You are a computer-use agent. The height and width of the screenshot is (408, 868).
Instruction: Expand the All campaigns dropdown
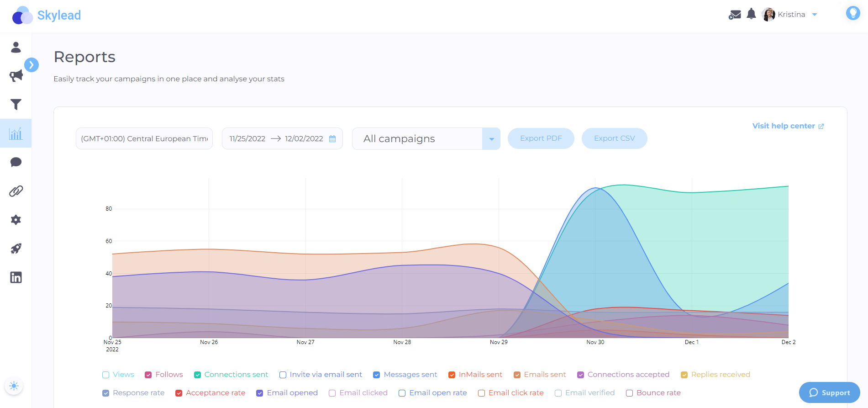(491, 139)
